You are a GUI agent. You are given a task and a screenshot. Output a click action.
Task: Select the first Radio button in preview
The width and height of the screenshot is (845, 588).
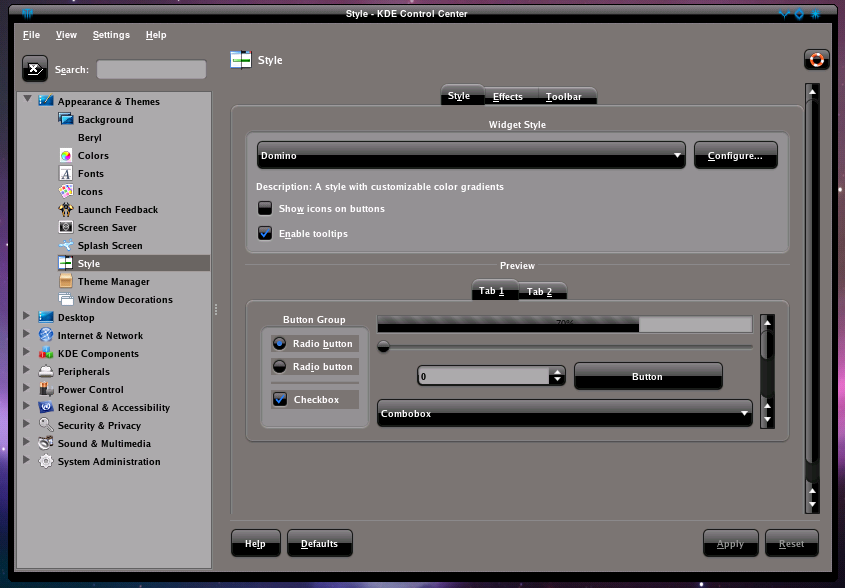click(x=279, y=343)
